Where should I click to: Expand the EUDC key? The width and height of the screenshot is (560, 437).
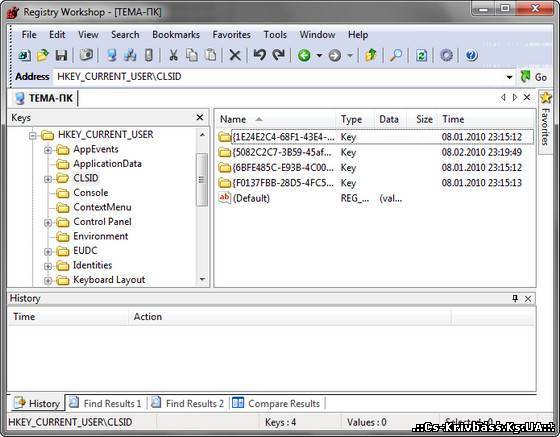point(48,252)
